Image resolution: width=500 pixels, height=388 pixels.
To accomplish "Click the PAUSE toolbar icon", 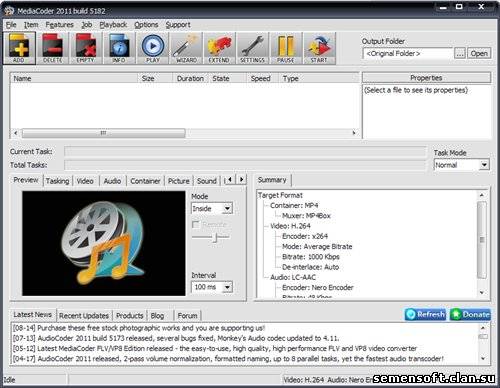I will tap(286, 48).
